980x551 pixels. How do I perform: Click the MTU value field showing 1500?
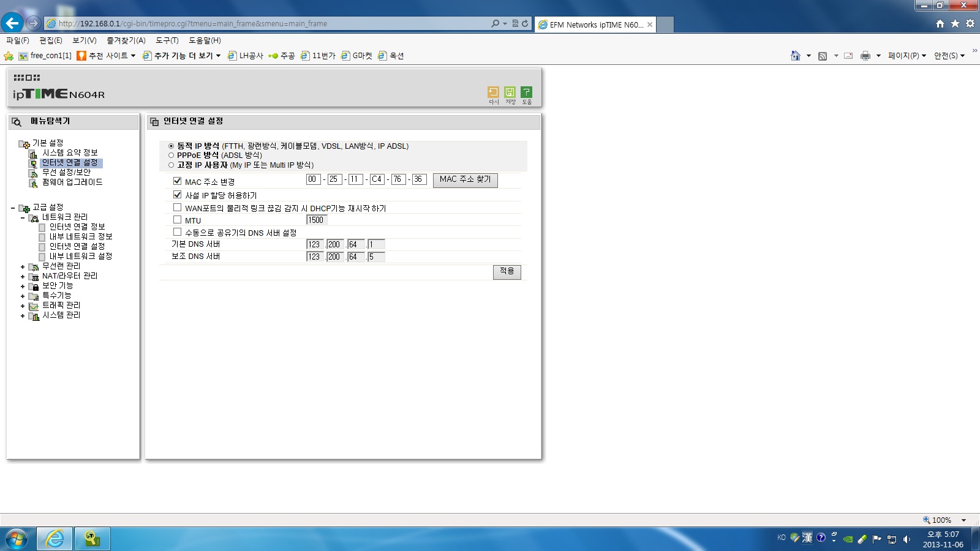tap(317, 220)
